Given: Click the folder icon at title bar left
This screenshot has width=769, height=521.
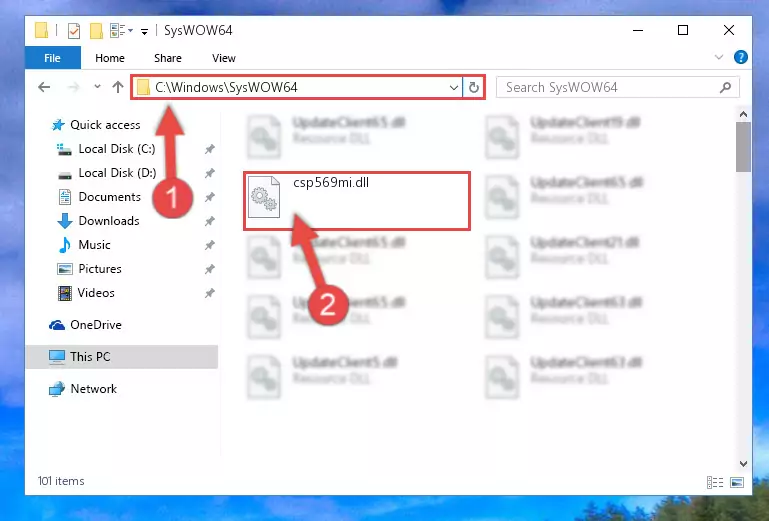Looking at the screenshot, I should pyautogui.click(x=42, y=30).
